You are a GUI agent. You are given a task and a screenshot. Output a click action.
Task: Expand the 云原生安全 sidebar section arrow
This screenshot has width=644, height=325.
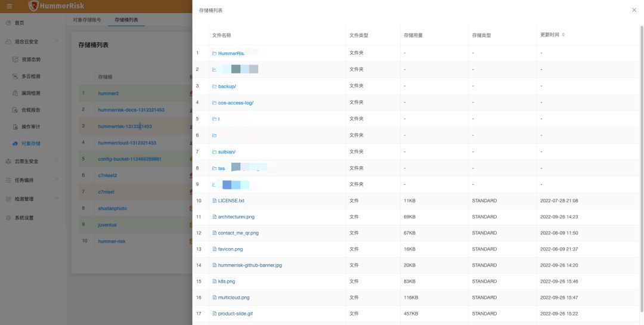pyautogui.click(x=57, y=161)
